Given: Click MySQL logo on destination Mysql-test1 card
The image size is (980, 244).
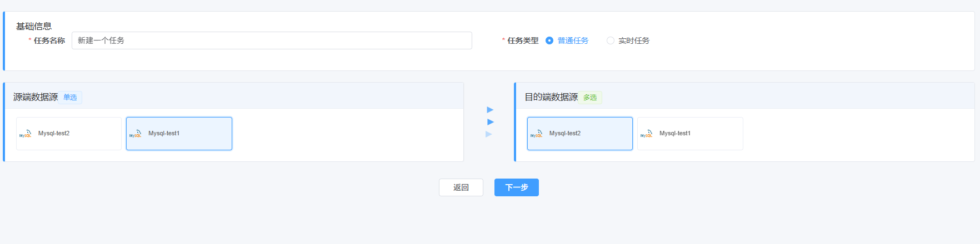Looking at the screenshot, I should tap(647, 134).
